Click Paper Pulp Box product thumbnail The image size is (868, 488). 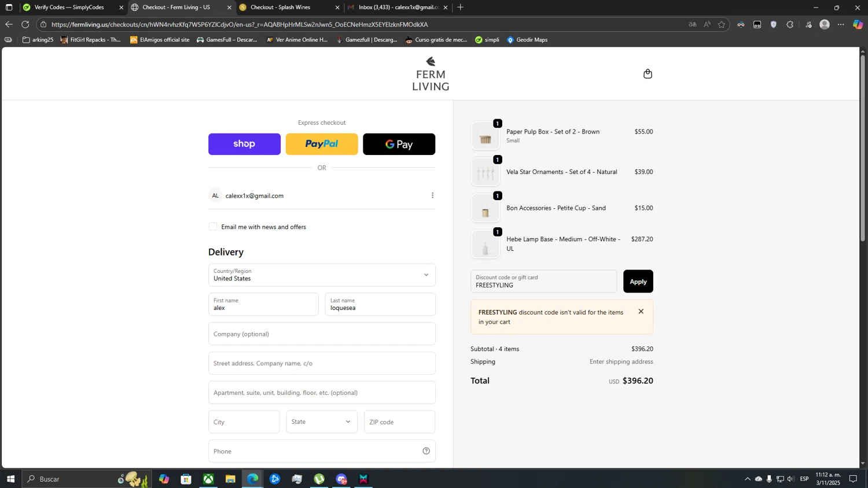(486, 136)
